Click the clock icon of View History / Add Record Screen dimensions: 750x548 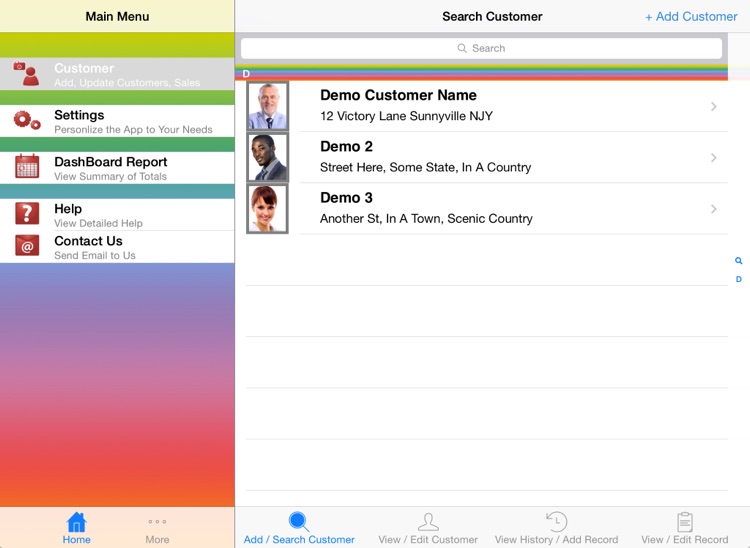point(556,522)
